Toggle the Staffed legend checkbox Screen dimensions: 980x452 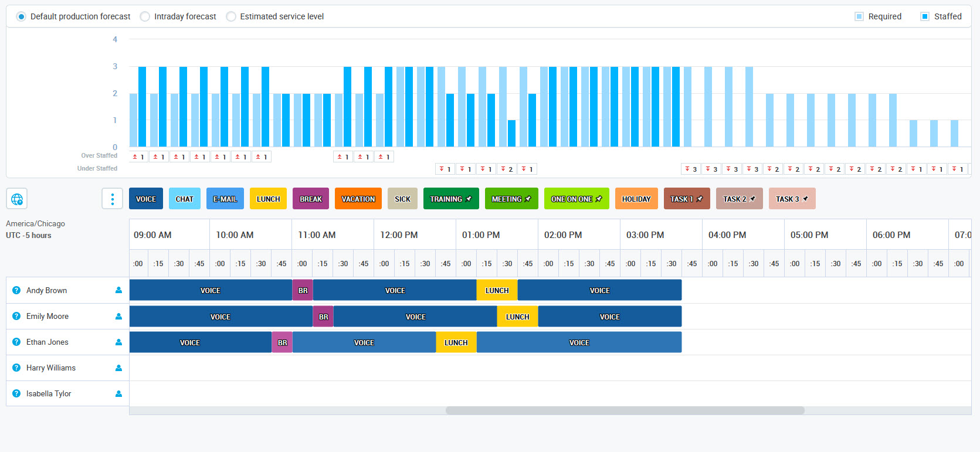(x=925, y=16)
